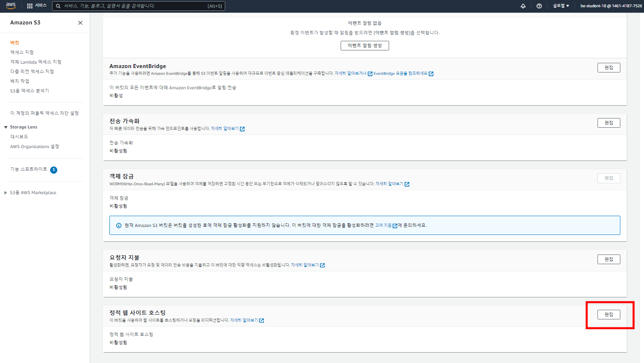Open the Services grid menu
The image size is (644, 363).
[x=36, y=6]
